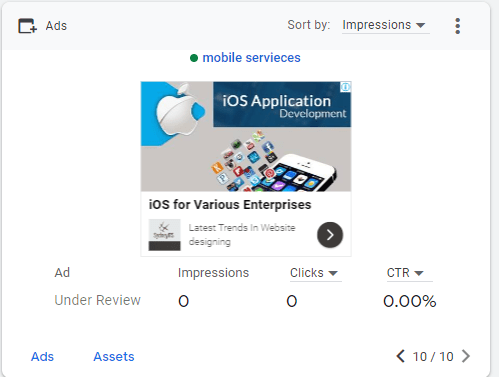This screenshot has height=377, width=499.
Task: Go to next ad with right chevron
Action: (x=466, y=356)
